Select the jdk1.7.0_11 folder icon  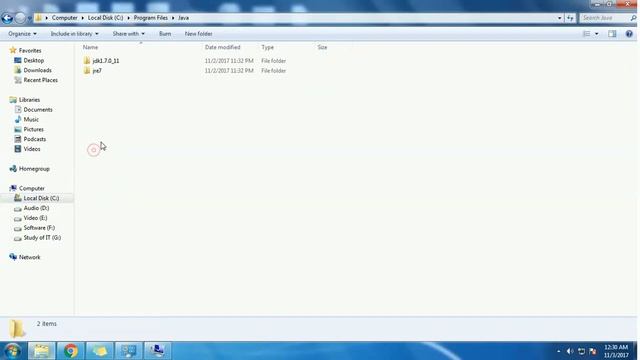[x=87, y=61]
